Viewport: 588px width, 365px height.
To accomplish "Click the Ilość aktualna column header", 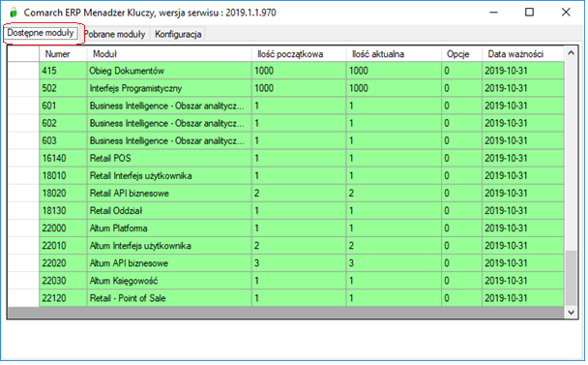I will coord(394,54).
